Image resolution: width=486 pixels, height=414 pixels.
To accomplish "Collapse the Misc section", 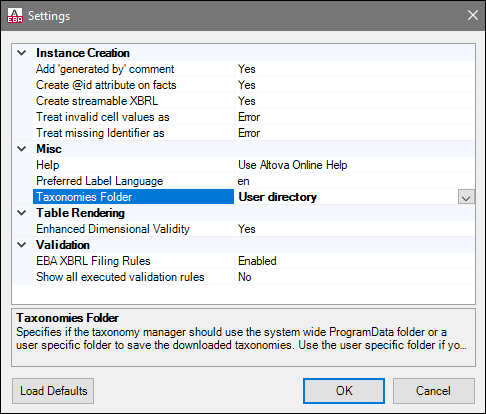I will point(22,149).
